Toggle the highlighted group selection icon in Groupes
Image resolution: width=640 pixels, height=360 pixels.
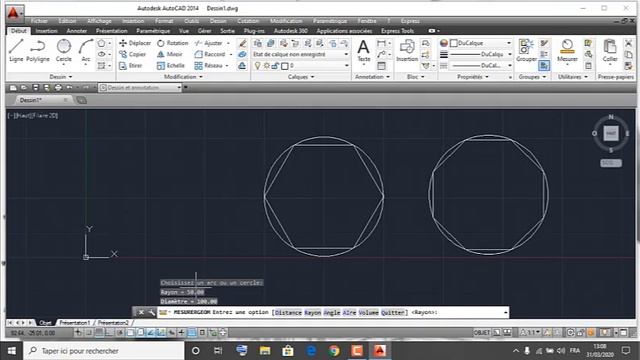pos(544,66)
